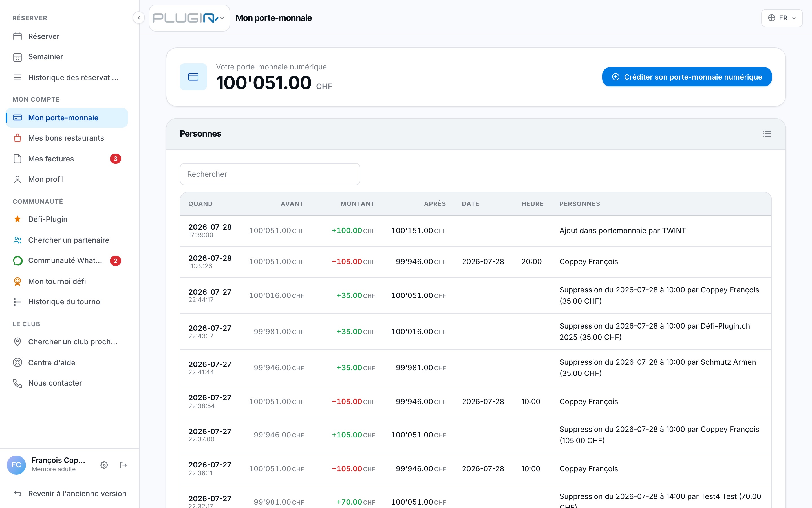The height and width of the screenshot is (508, 812).
Task: Open the PLUGIN club selector dropdown
Action: pyautogui.click(x=189, y=18)
